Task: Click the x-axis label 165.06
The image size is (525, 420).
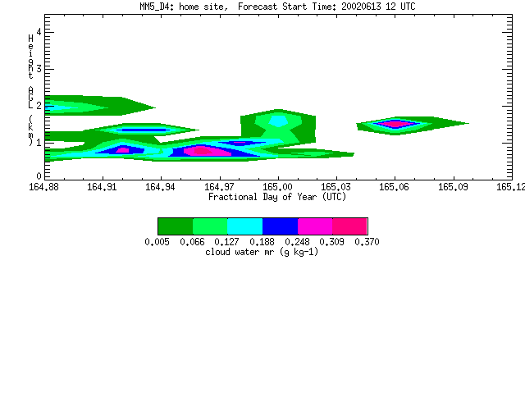Action: click(x=394, y=187)
